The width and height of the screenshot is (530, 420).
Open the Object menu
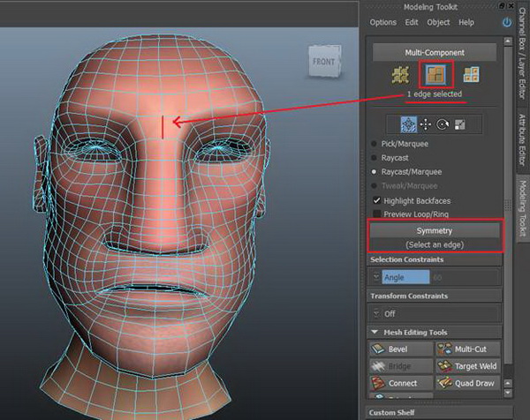pos(438,22)
